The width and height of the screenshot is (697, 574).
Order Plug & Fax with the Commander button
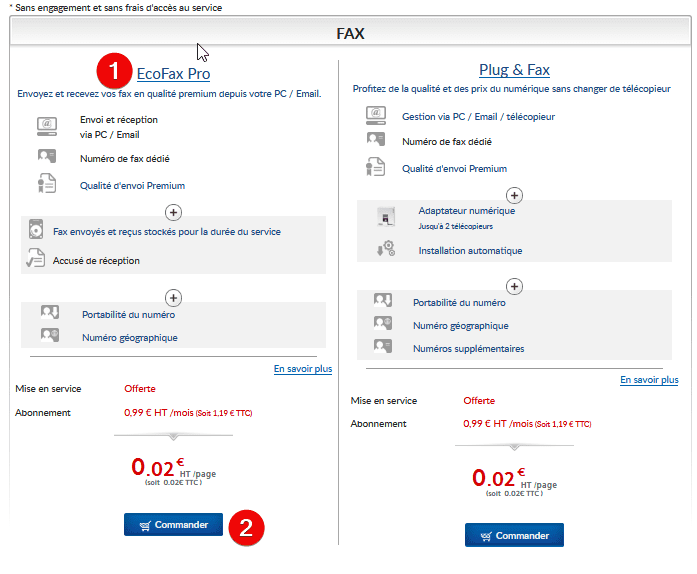(514, 535)
